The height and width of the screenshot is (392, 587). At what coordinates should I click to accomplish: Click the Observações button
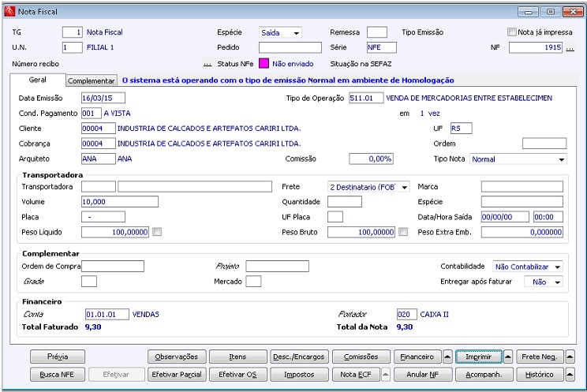tap(177, 357)
